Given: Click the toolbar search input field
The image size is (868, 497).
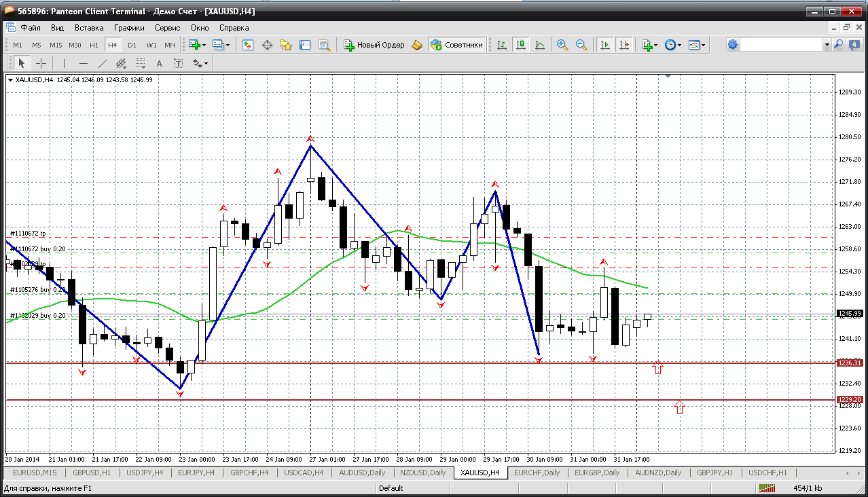Looking at the screenshot, I should pos(781,45).
